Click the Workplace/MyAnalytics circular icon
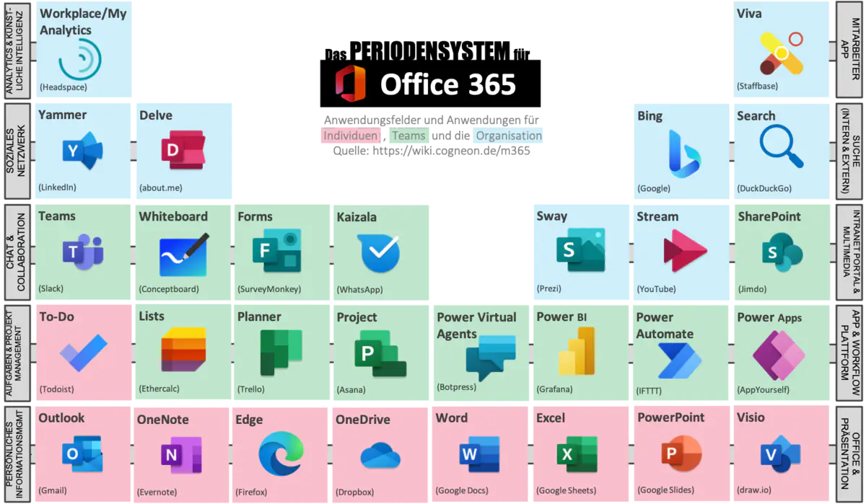The height and width of the screenshot is (504, 866). pos(80,58)
